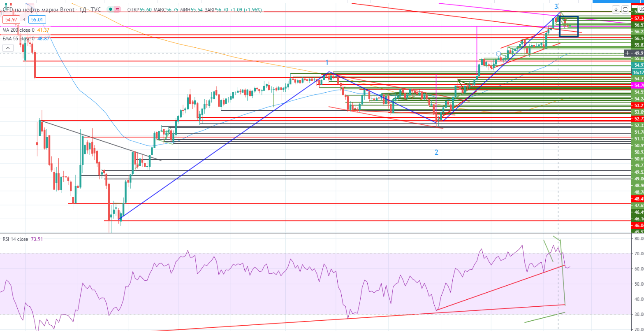Select the RSI 14 close indicator label
This screenshot has width=644, height=331.
15,239
